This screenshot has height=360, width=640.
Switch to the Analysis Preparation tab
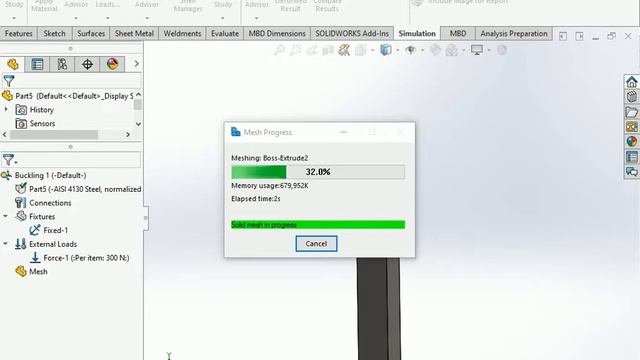click(513, 33)
